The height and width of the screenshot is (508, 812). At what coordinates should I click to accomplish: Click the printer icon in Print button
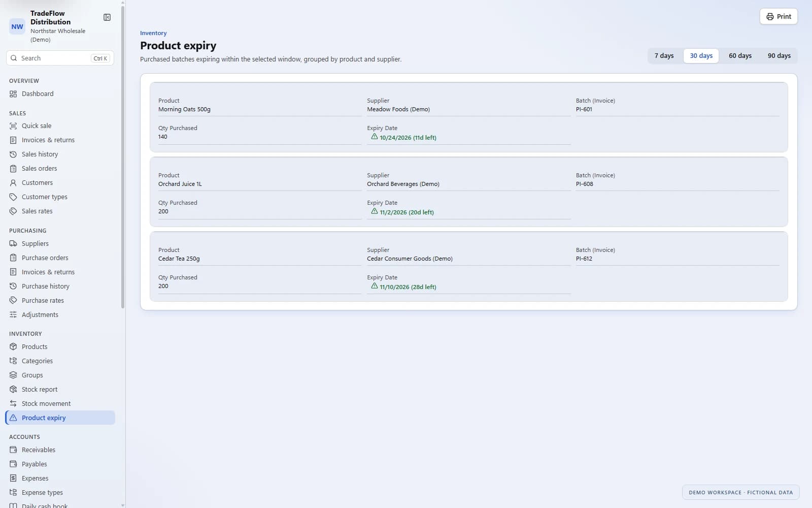[770, 17]
